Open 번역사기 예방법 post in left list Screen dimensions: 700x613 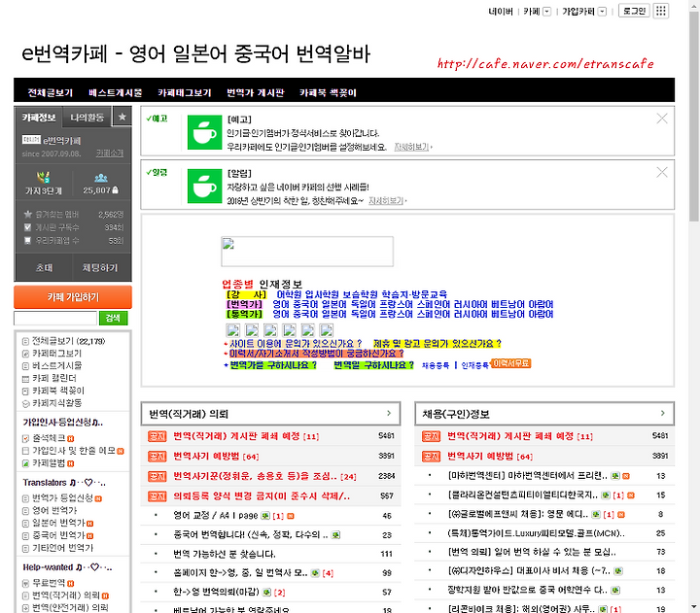click(216, 457)
